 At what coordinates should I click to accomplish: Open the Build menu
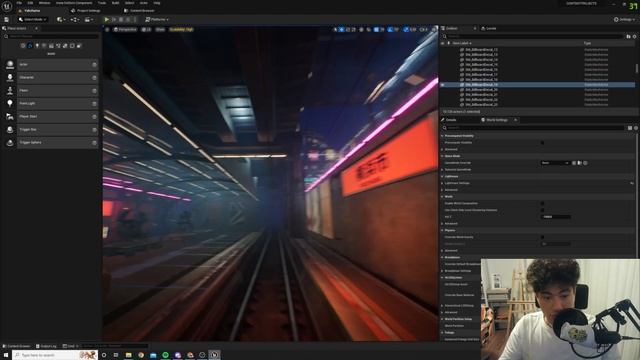[x=116, y=3]
